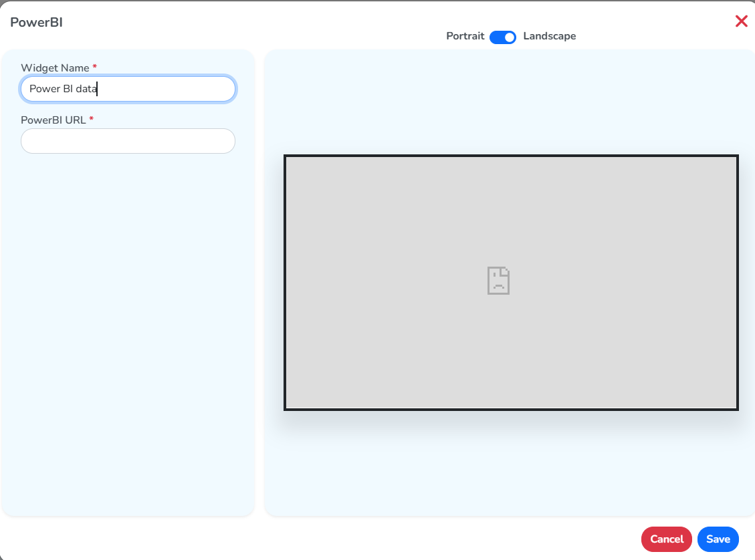Save the PowerBI widget

click(718, 539)
